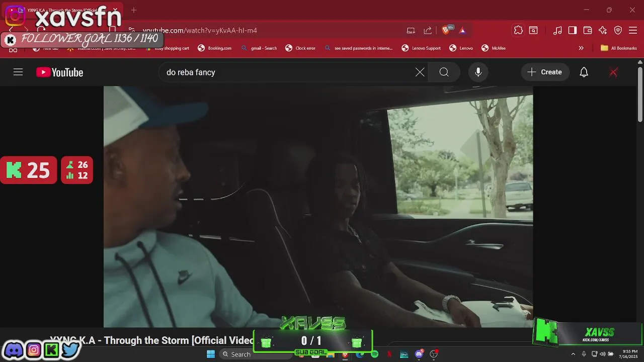The width and height of the screenshot is (644, 362).
Task: Open 'ebay shopping cart' bookmark
Action: point(167,48)
